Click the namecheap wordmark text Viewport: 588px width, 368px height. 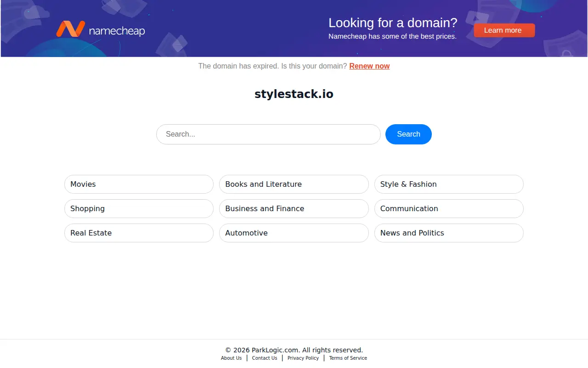117,31
